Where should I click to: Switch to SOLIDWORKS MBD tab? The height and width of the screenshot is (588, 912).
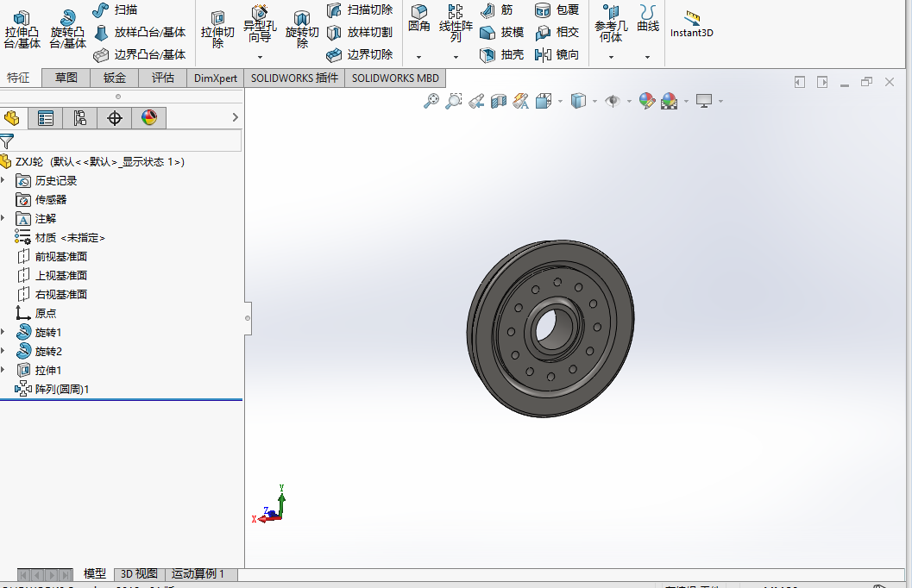tap(395, 78)
